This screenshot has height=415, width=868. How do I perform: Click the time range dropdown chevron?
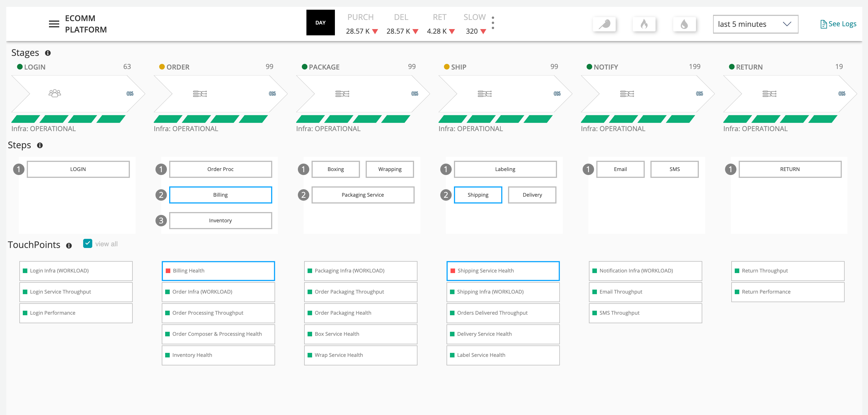click(787, 24)
